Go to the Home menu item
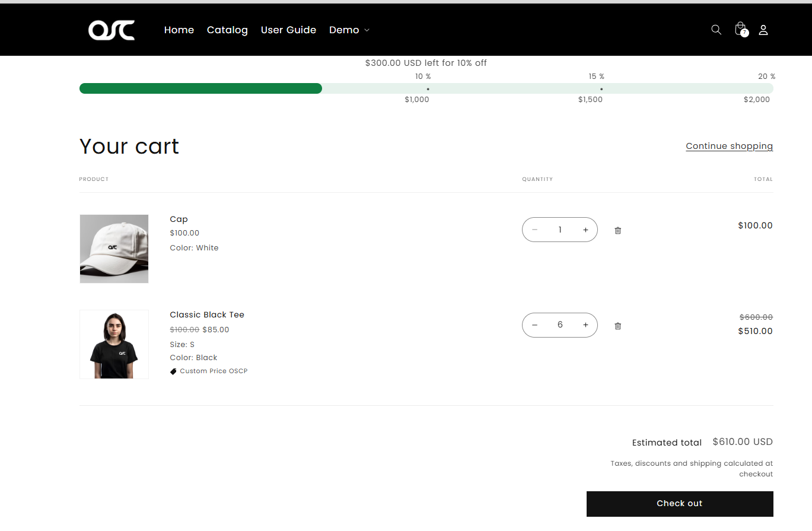 click(x=179, y=30)
